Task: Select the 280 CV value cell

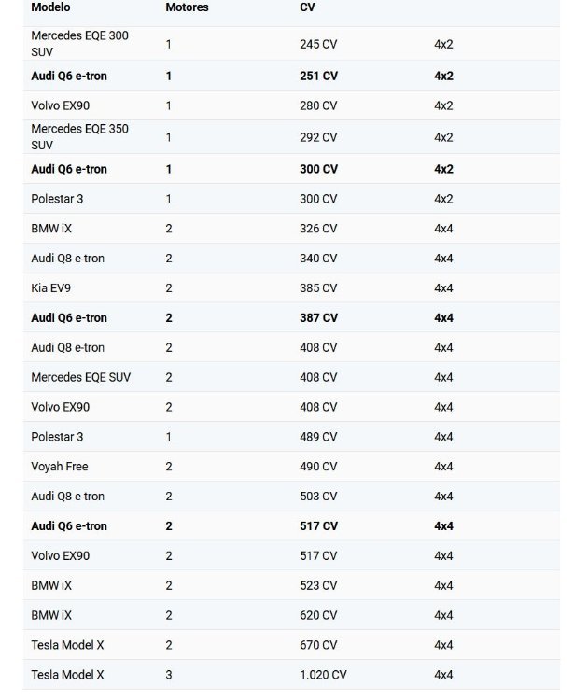Action: click(318, 105)
